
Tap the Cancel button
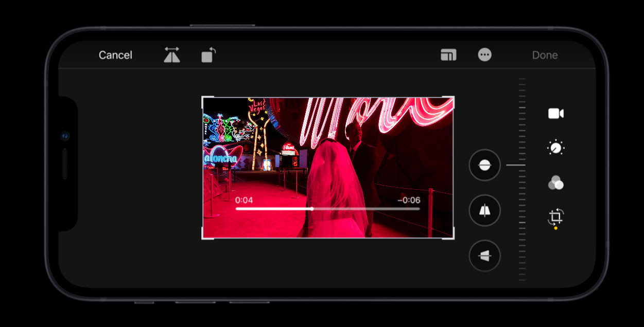pos(115,55)
